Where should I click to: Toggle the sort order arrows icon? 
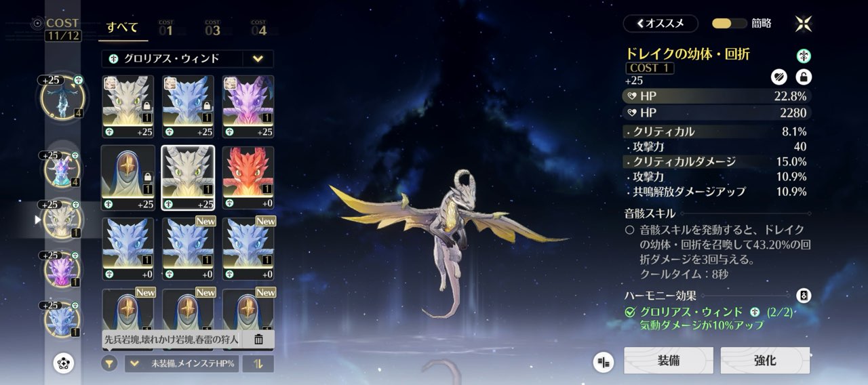click(258, 364)
